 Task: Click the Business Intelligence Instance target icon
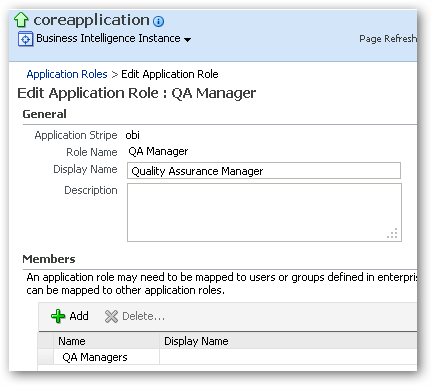(25, 39)
